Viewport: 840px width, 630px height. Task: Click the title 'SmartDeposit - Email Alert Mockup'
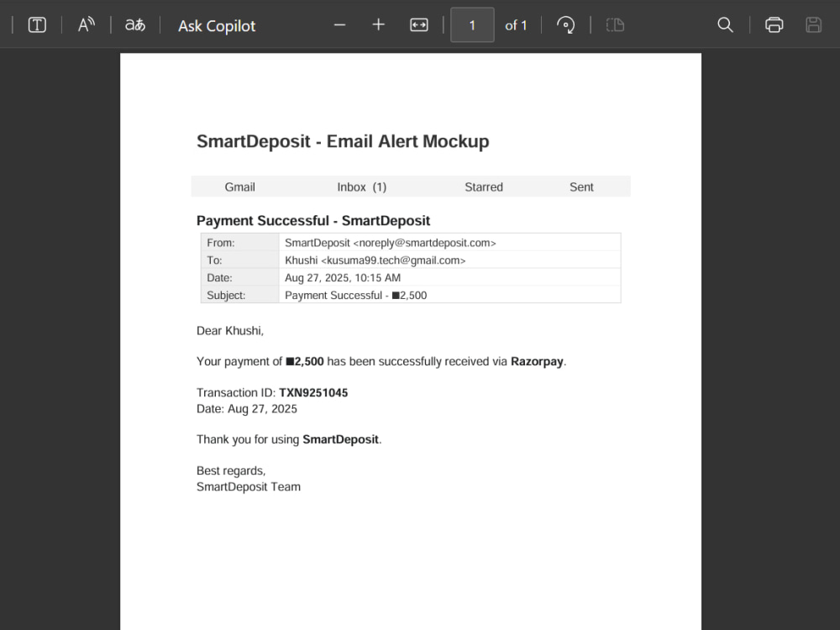tap(343, 141)
